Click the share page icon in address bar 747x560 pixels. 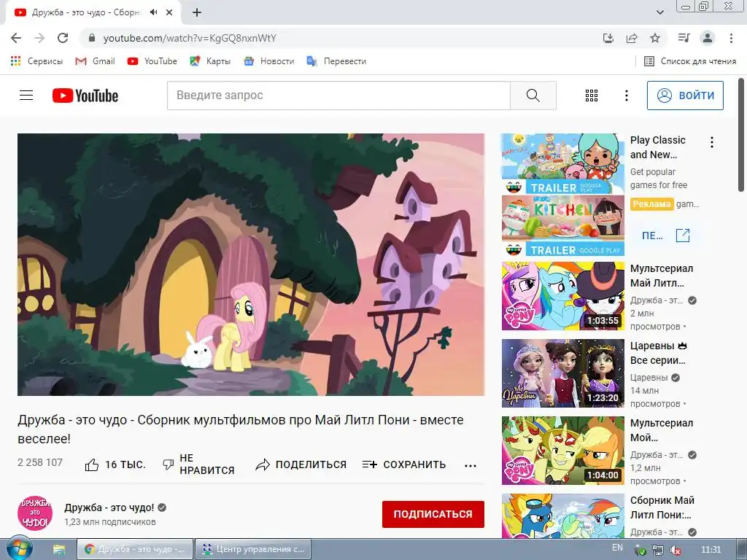pos(632,38)
